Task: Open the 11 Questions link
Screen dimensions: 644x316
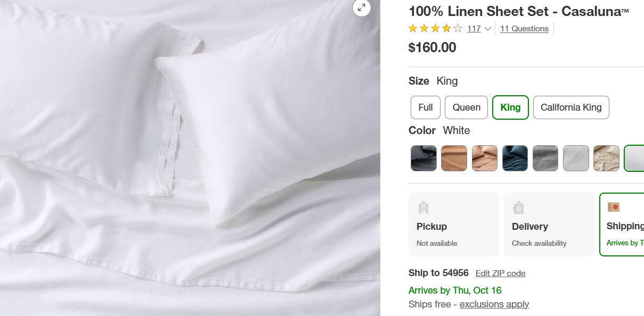Action: (x=524, y=28)
